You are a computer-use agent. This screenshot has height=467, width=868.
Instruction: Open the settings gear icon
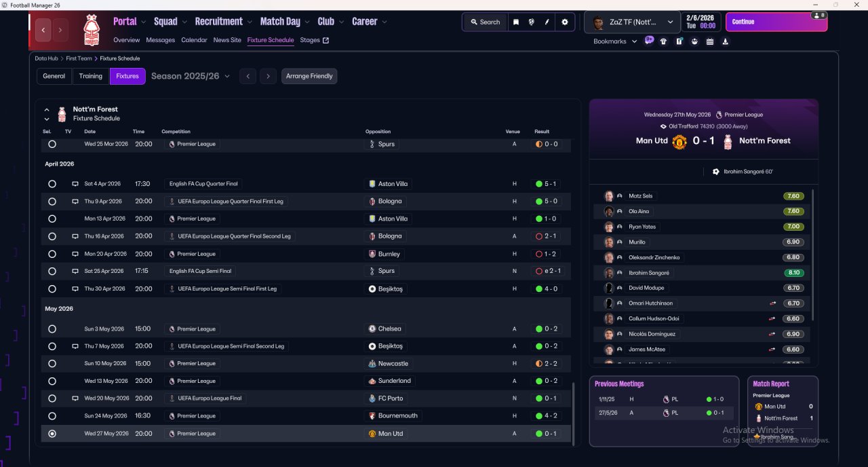click(565, 22)
